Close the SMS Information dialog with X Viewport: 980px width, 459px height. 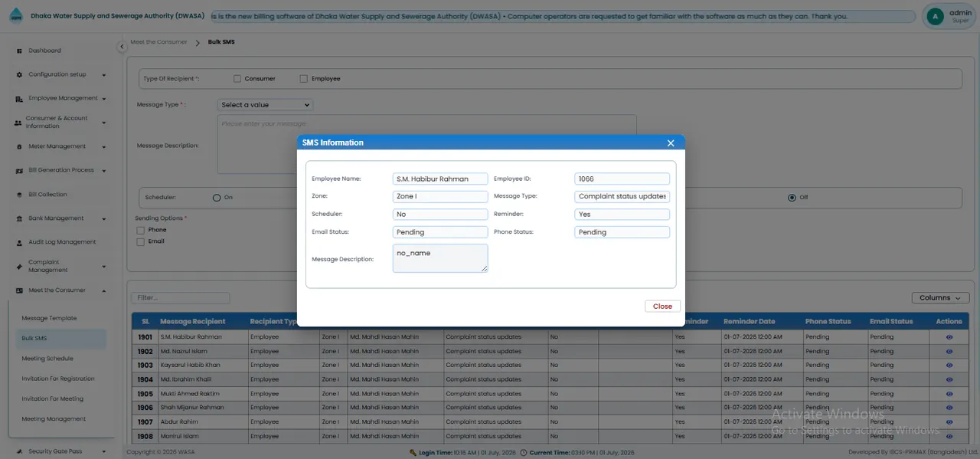671,143
